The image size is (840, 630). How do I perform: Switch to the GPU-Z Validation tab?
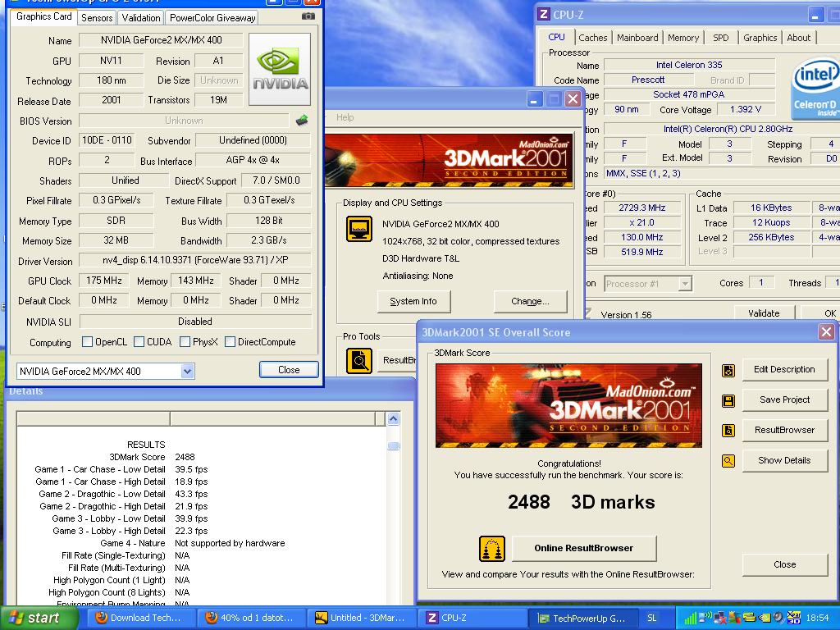pos(141,18)
